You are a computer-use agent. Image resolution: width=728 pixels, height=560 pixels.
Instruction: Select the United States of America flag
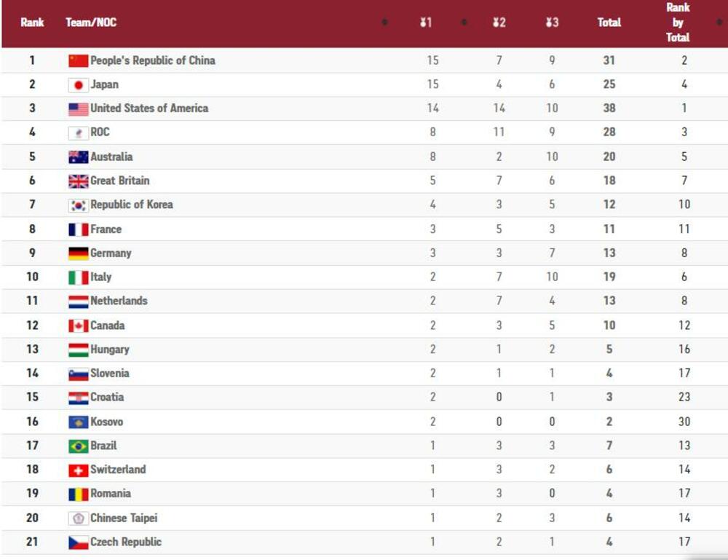pos(78,109)
